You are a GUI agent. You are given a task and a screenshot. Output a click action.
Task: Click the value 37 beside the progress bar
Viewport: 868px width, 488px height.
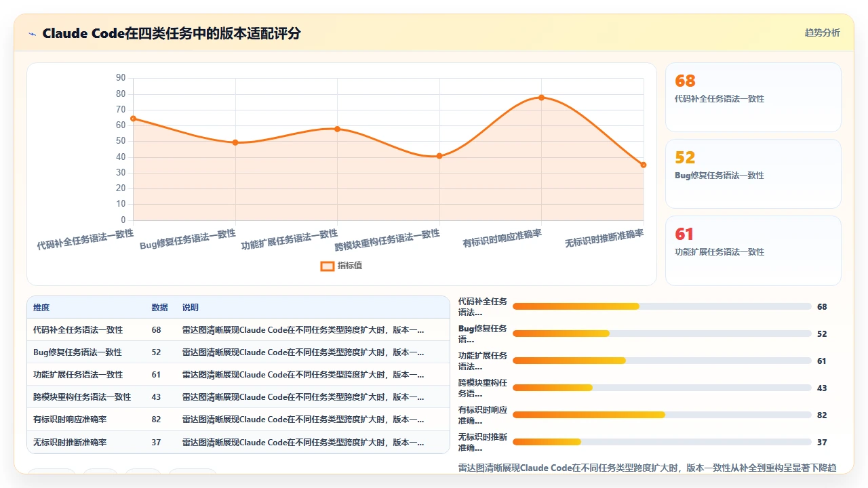pos(822,442)
